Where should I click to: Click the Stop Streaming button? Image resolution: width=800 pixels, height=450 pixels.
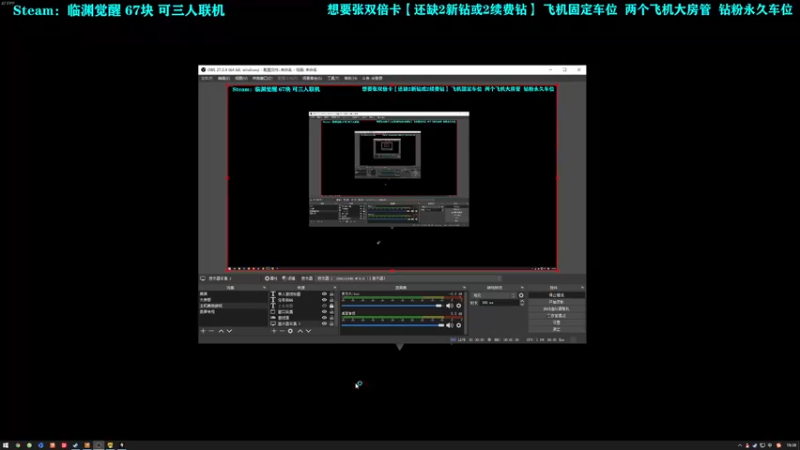click(x=556, y=295)
